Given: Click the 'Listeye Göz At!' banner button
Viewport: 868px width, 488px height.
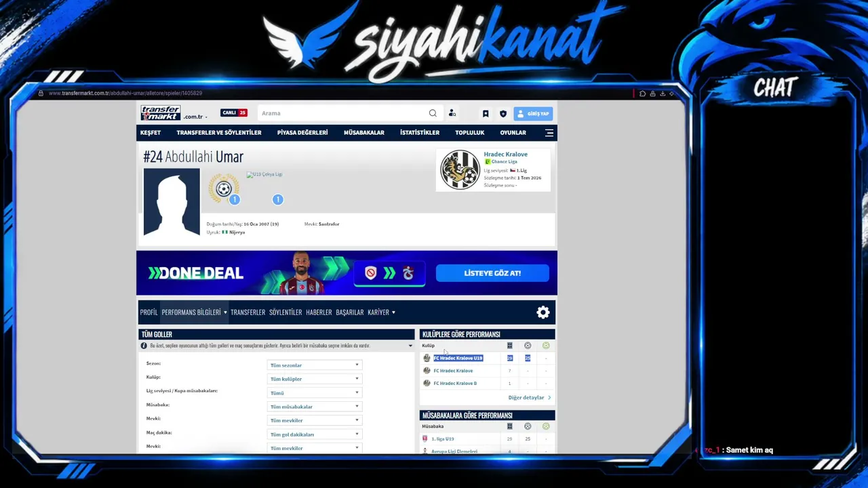Looking at the screenshot, I should coord(492,273).
